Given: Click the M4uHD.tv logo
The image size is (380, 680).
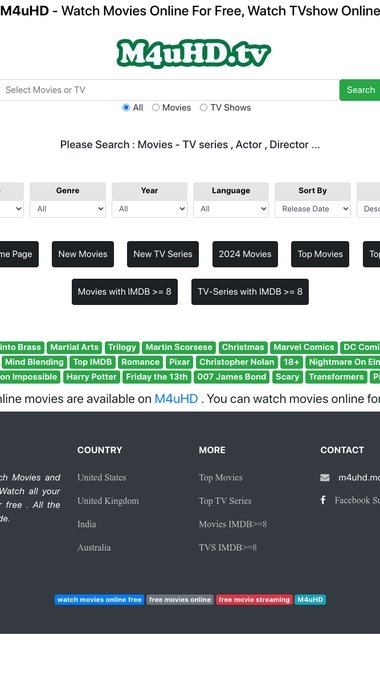Looking at the screenshot, I should pyautogui.click(x=193, y=54).
